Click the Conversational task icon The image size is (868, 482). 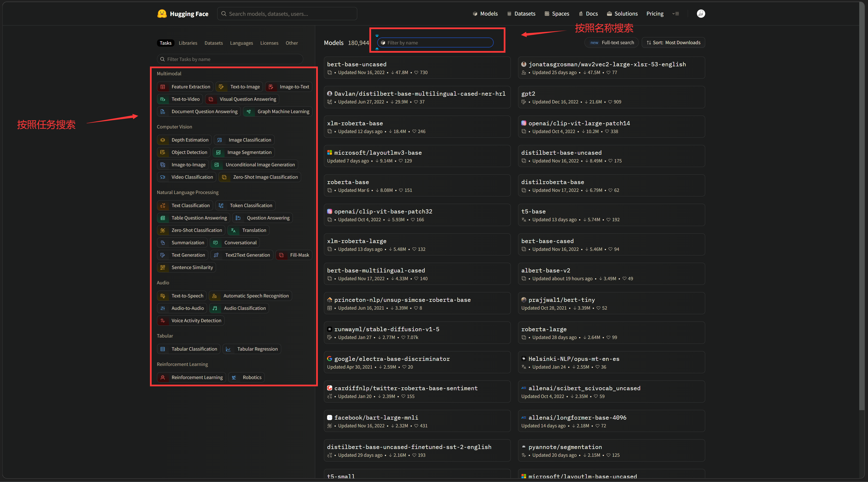216,243
